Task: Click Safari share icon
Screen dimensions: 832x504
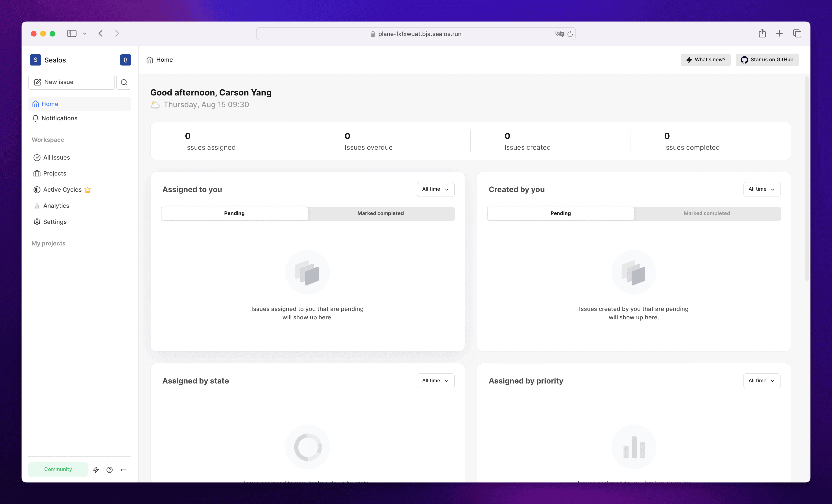Action: (x=762, y=33)
